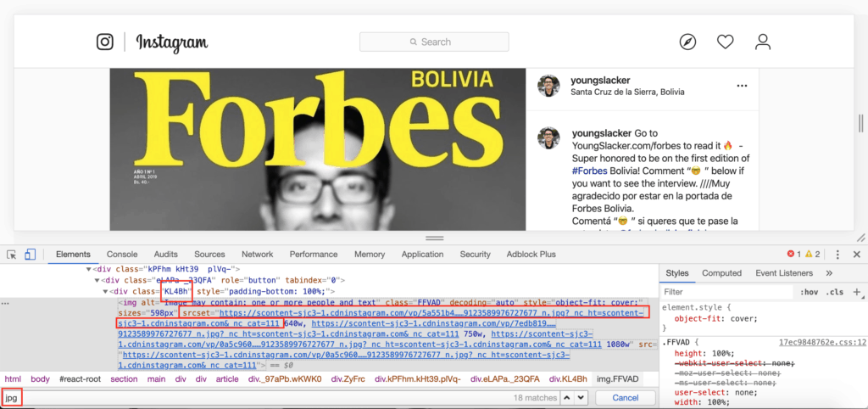This screenshot has height=409, width=868.
Task: Switch to the Application tab
Action: [x=422, y=255]
